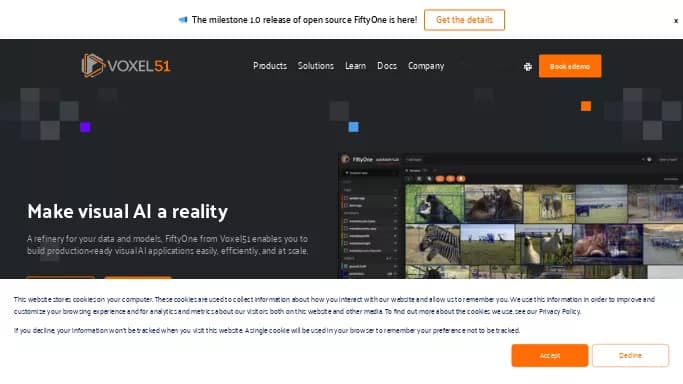Click the FiftyOne app screenshot preview
Screen dimensions: 683x384
pos(511,216)
